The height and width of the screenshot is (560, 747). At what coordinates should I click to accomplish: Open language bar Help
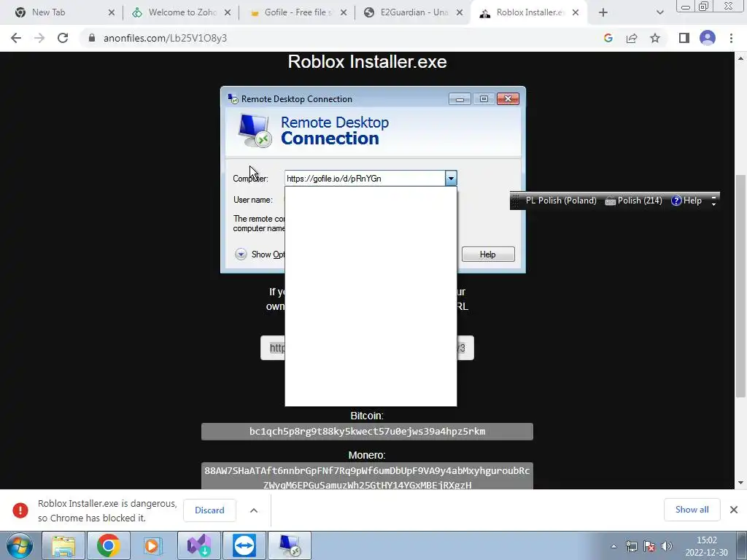coord(686,201)
